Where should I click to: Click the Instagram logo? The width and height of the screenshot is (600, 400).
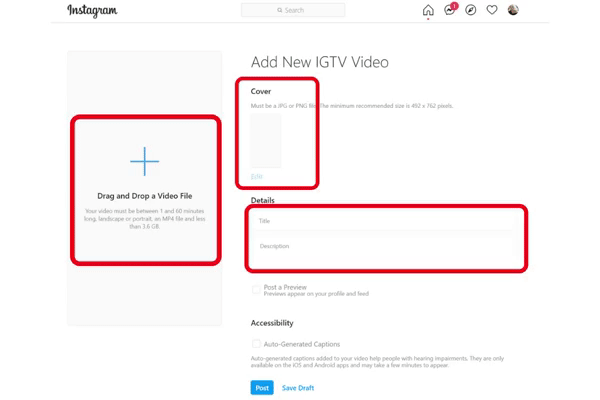click(x=92, y=10)
